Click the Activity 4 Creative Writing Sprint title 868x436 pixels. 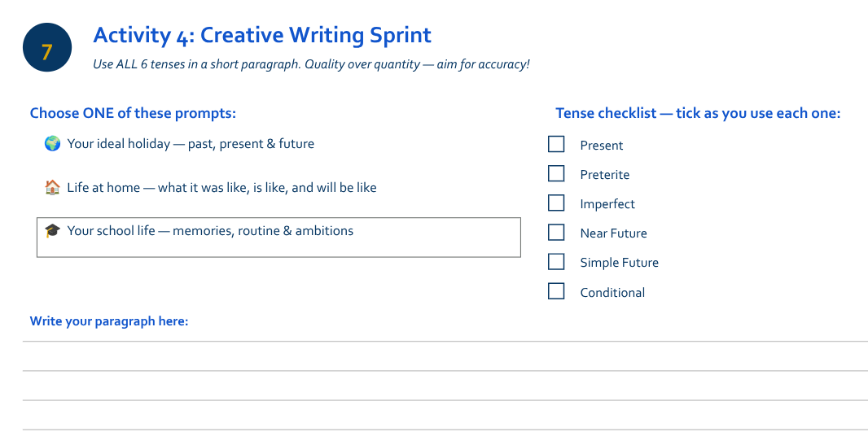(x=262, y=35)
